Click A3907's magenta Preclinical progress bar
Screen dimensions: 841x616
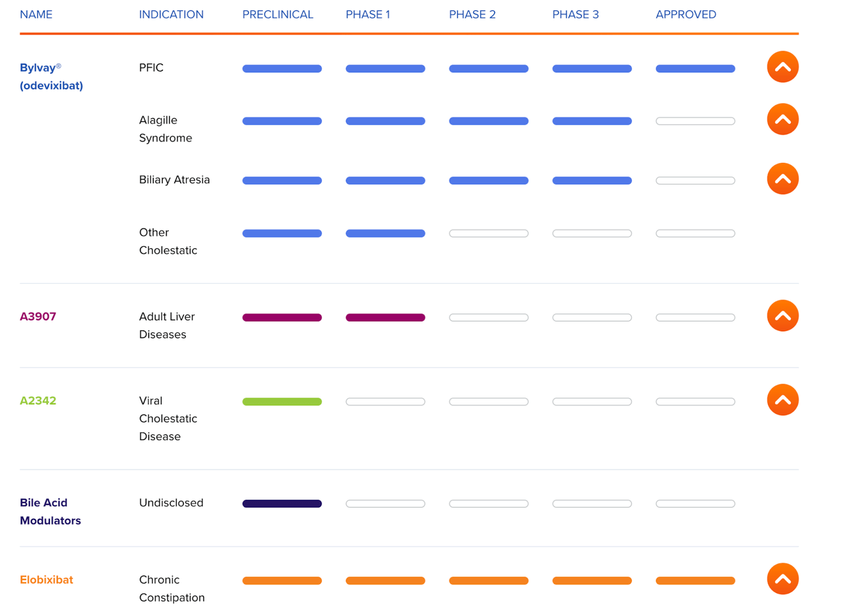[282, 317]
